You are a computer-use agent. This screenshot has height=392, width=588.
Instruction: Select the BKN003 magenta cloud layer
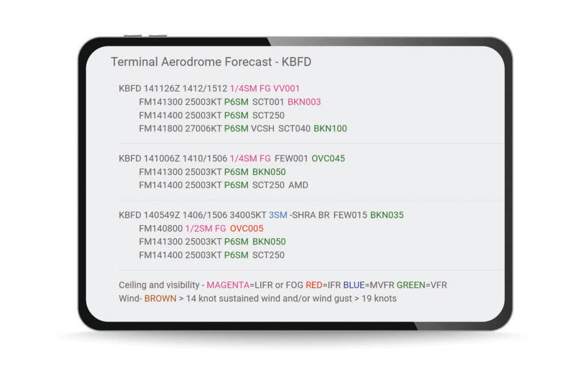click(x=304, y=102)
